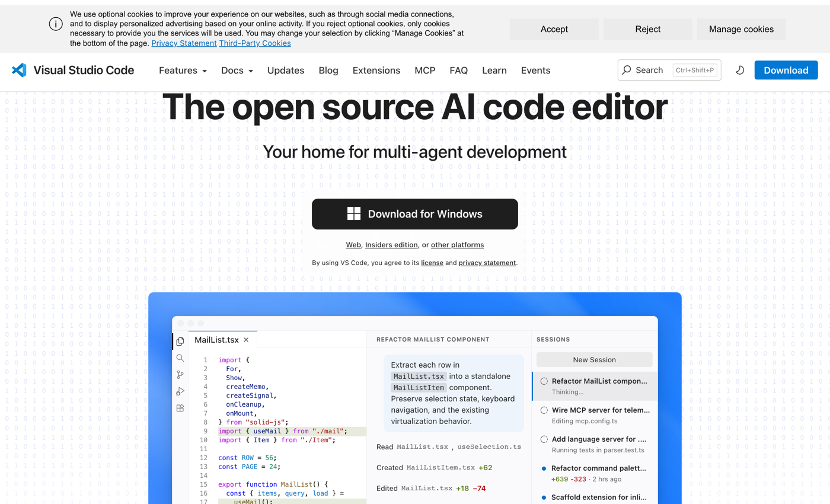The image size is (830, 504).
Task: Select the Wire MCP server session row
Action: coord(595,415)
